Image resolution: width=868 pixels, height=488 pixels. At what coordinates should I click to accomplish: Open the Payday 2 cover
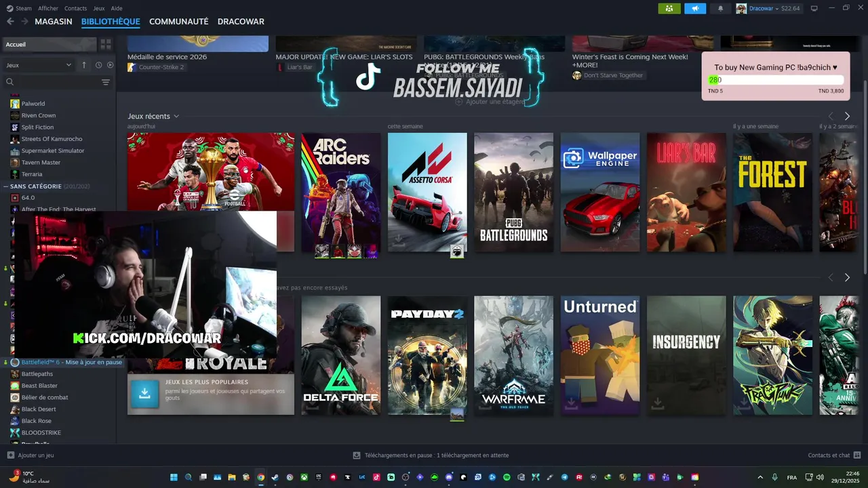tap(427, 355)
